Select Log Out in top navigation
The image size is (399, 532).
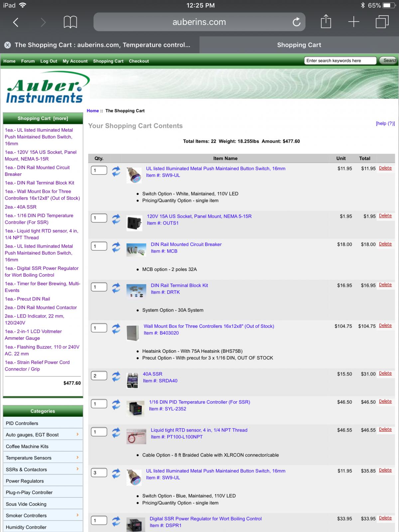coord(49,61)
